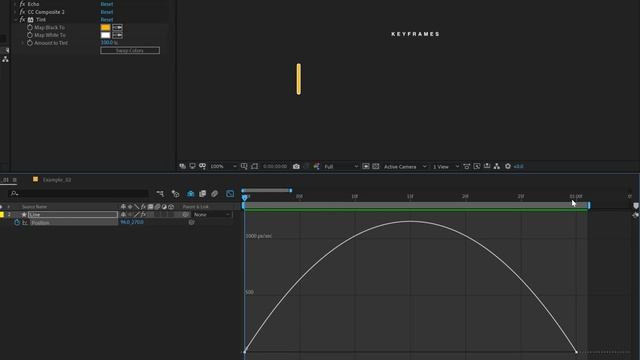Toggle Hide Shy Layers switch
640x360 pixels.
pos(191,193)
